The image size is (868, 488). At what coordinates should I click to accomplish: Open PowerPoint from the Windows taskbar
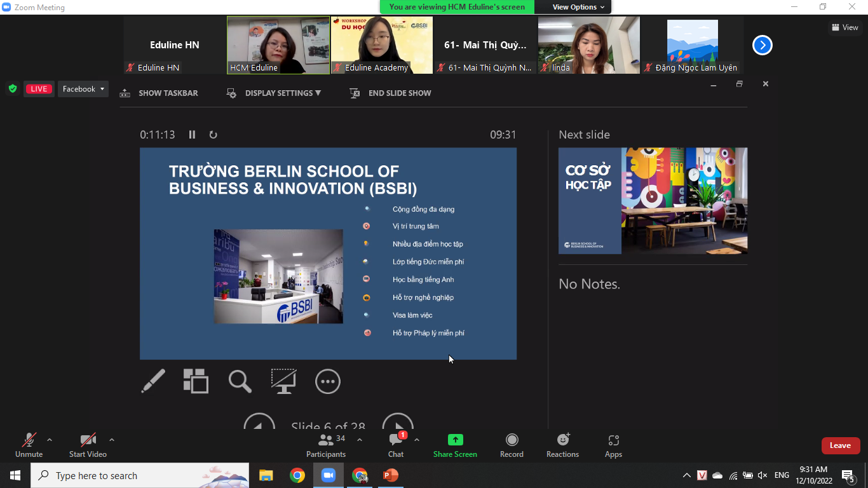[391, 475]
